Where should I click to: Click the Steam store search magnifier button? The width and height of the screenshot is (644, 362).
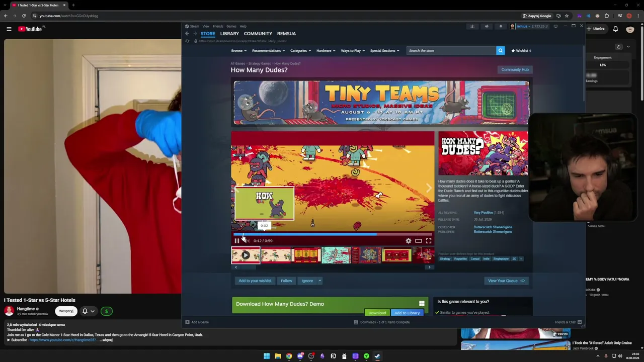(x=500, y=50)
